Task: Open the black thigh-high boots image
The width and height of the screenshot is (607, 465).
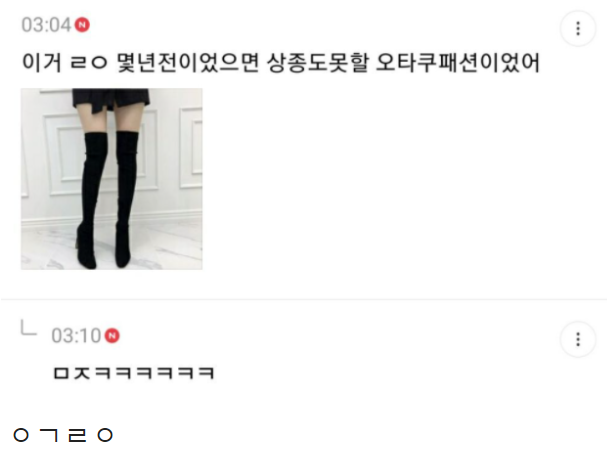Action: pyautogui.click(x=111, y=179)
